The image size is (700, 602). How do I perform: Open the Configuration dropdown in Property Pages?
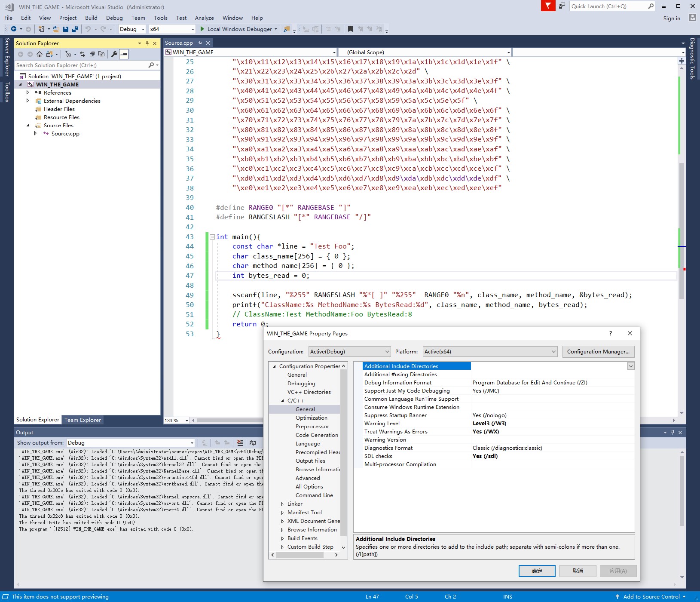tap(349, 352)
